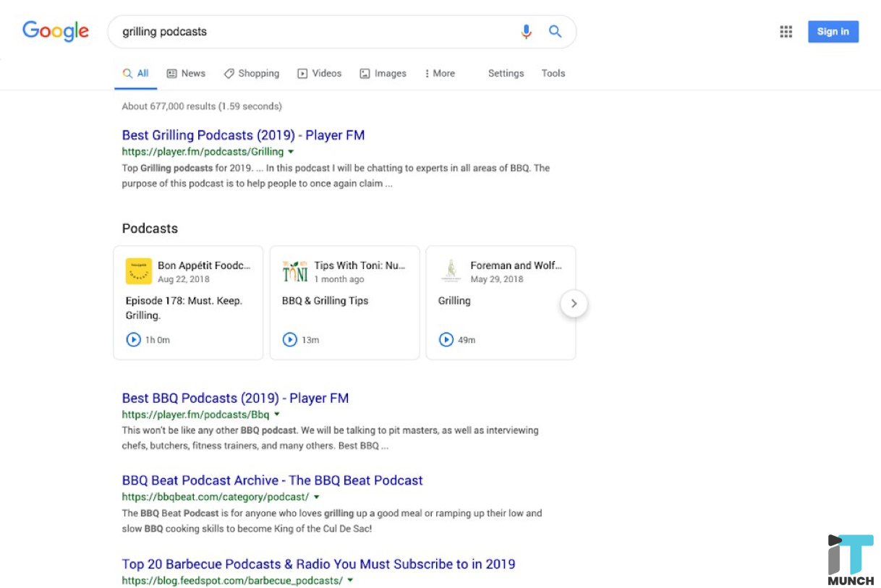
Task: Play the Bon Appétit episode
Action: [x=134, y=339]
